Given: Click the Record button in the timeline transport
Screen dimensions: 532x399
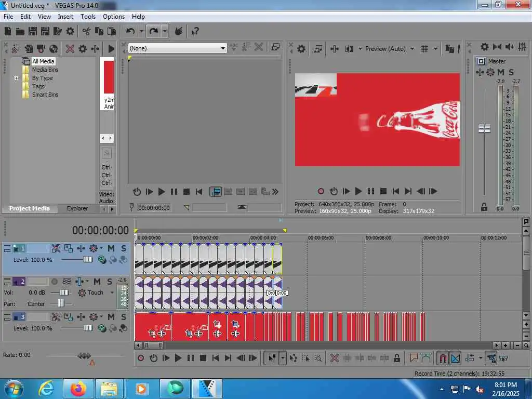Looking at the screenshot, I should 141,358.
